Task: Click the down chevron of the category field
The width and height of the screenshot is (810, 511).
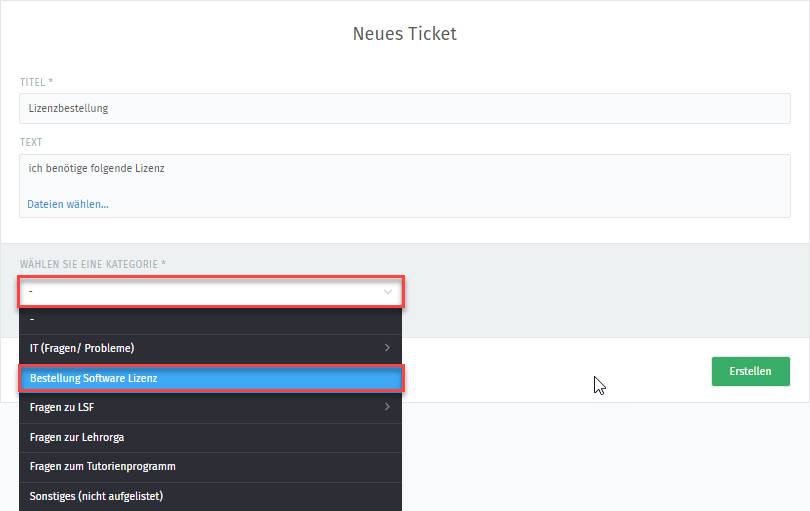Action: tap(388, 292)
